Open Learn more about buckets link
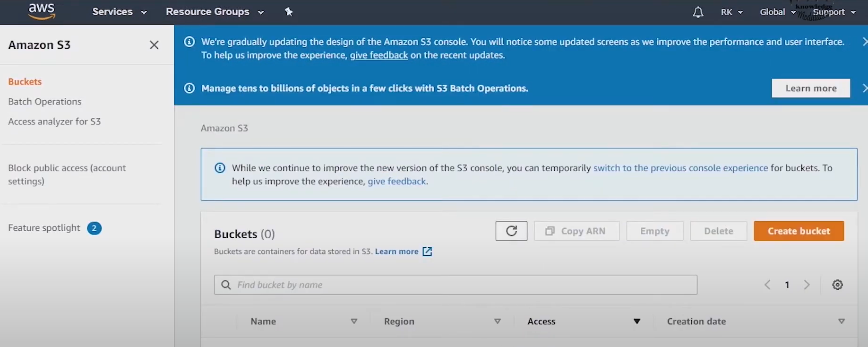868x347 pixels. (x=396, y=252)
